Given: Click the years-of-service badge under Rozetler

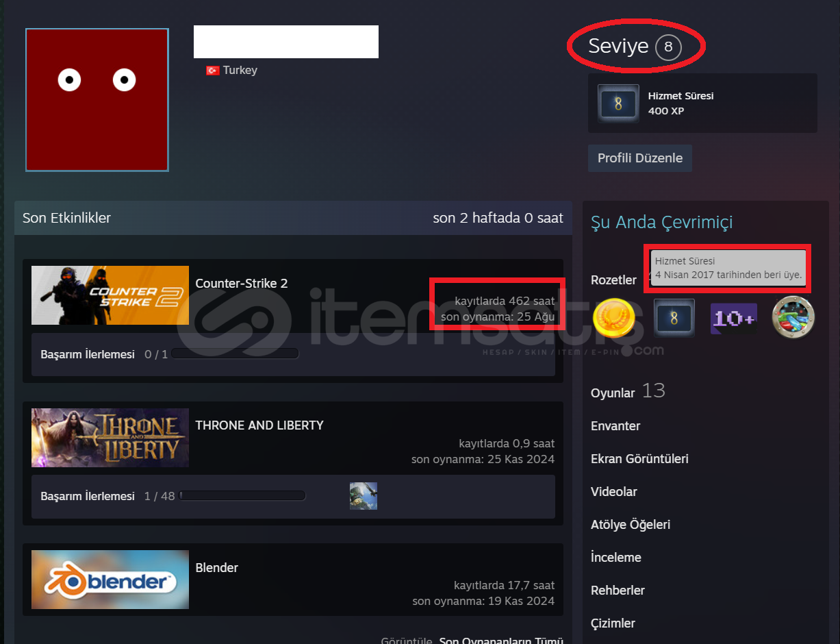Looking at the screenshot, I should tap(674, 319).
